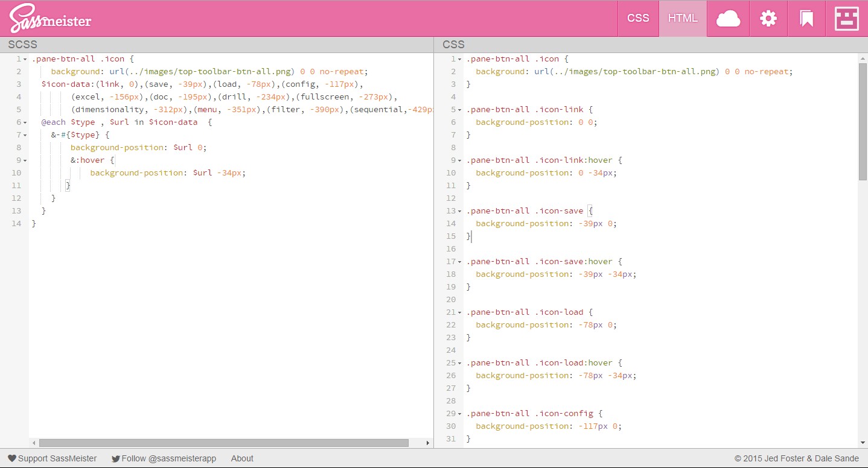868x468 pixels.
Task: Open Follow @sassmeisterapp link
Action: (169, 458)
